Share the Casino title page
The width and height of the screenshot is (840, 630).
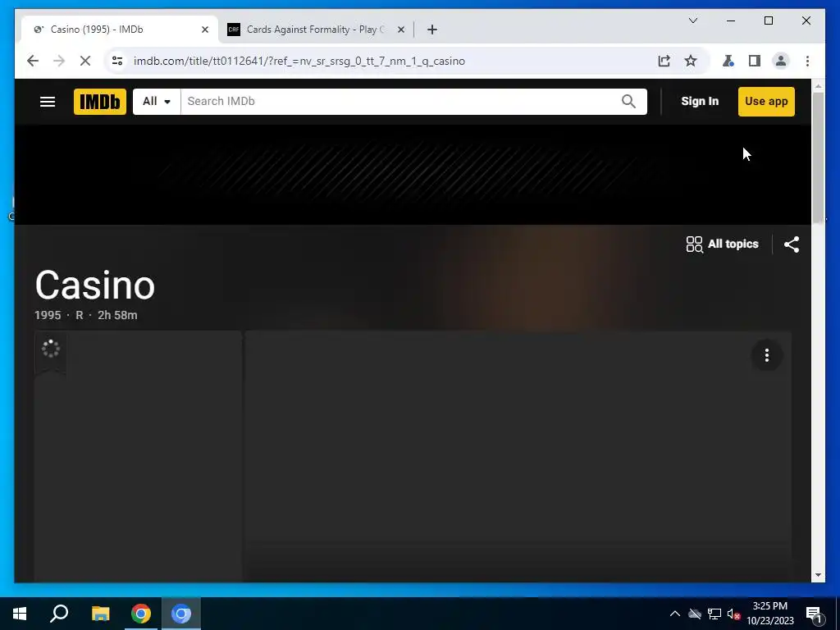[792, 244]
